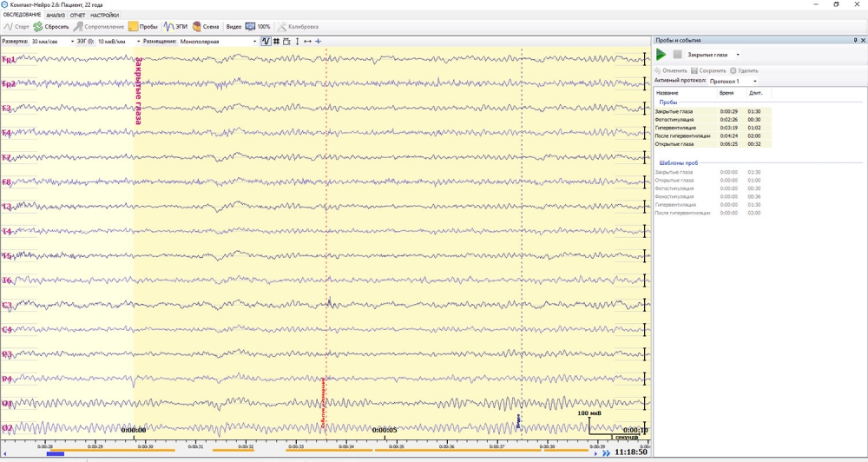The image size is (868, 462).
Task: Click the horizontal stretch arrows icon
Action: 307,41
